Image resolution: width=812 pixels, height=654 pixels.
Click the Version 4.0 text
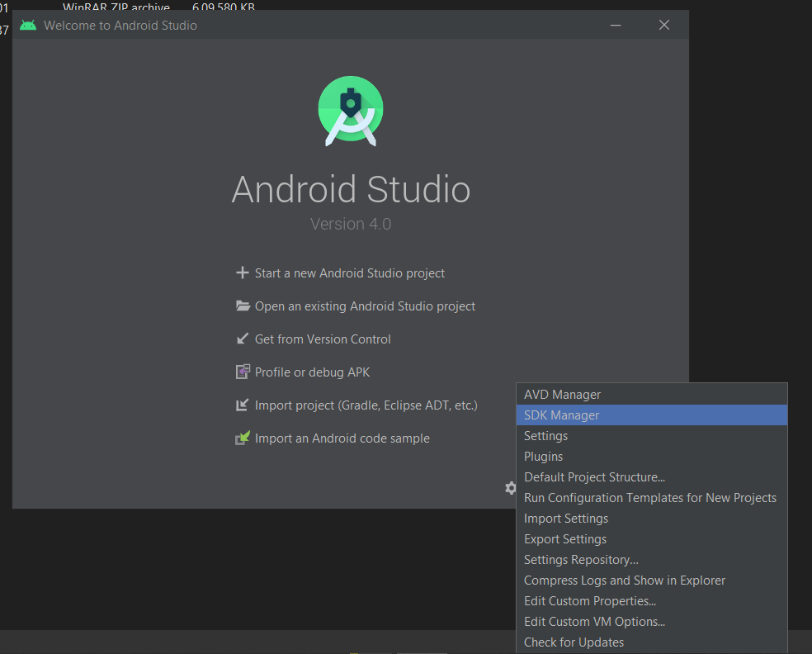coord(351,224)
